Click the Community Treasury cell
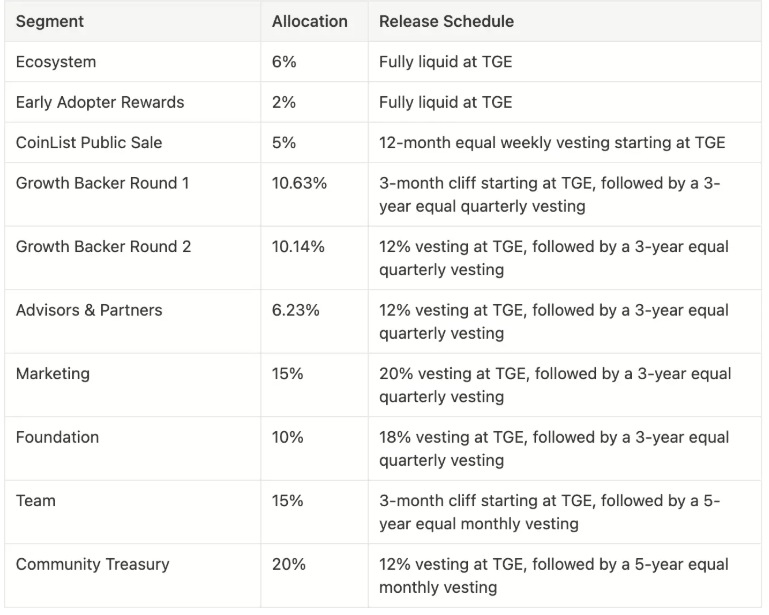The width and height of the screenshot is (769, 615). point(92,564)
